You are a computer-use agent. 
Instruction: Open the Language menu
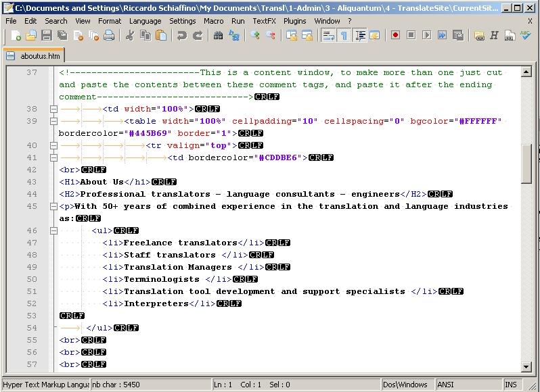click(145, 21)
